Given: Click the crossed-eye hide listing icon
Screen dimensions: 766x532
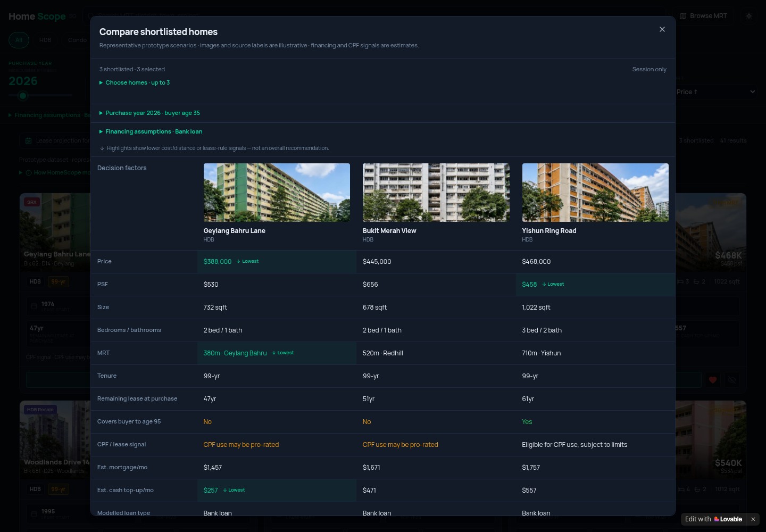Looking at the screenshot, I should click(x=732, y=380).
